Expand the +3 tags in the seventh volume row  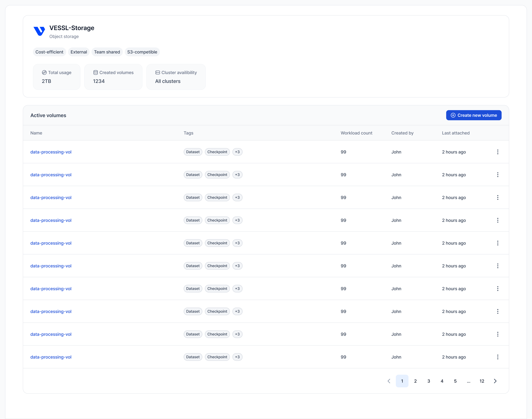click(237, 289)
